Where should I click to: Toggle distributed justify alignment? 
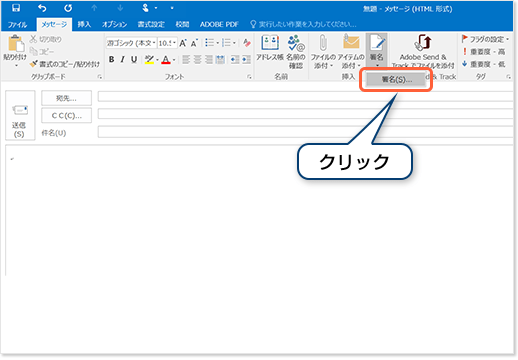pyautogui.click(x=220, y=59)
